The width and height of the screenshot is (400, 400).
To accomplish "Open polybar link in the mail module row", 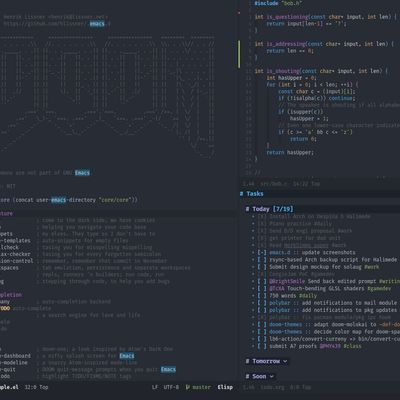I will (279, 303).
